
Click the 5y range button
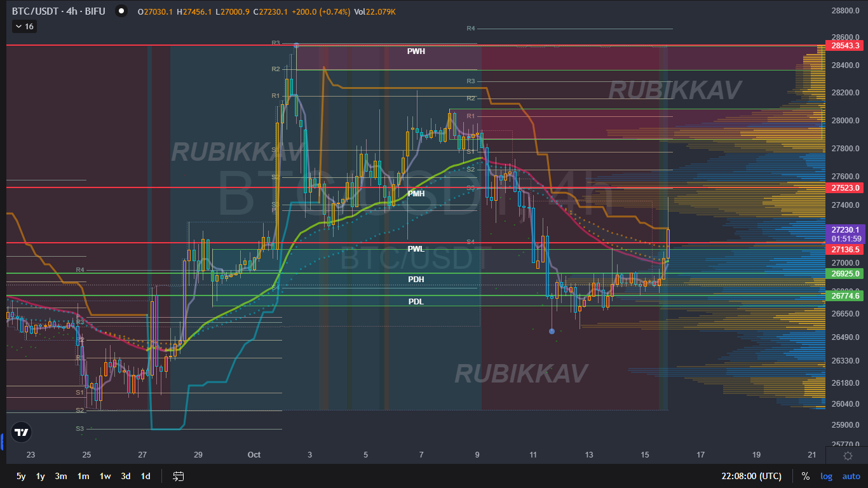pyautogui.click(x=20, y=475)
